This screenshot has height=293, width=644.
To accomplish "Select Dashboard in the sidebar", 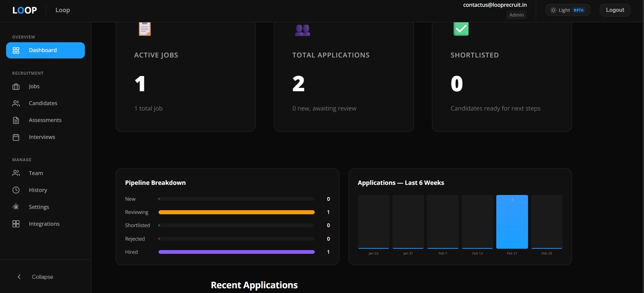I will [45, 50].
